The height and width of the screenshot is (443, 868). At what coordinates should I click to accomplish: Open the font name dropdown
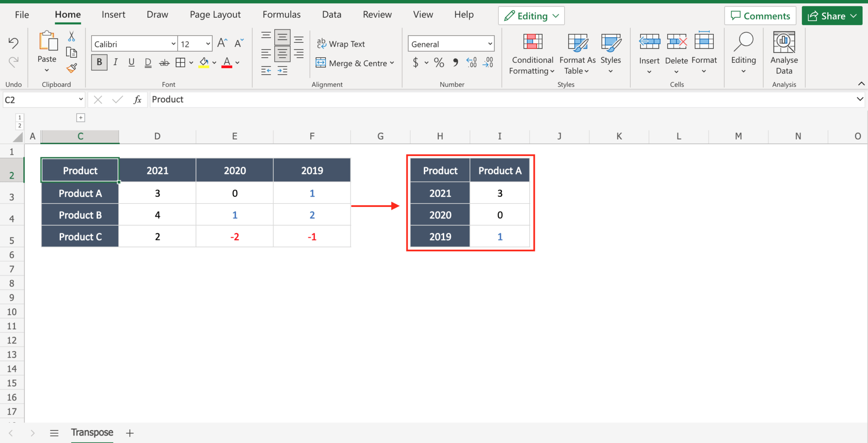click(173, 43)
